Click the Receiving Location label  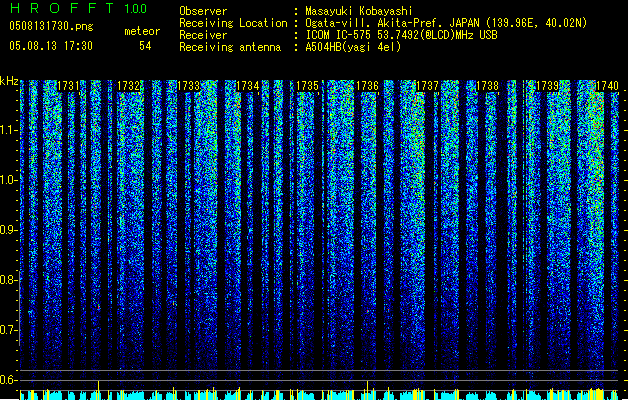[x=233, y=23]
